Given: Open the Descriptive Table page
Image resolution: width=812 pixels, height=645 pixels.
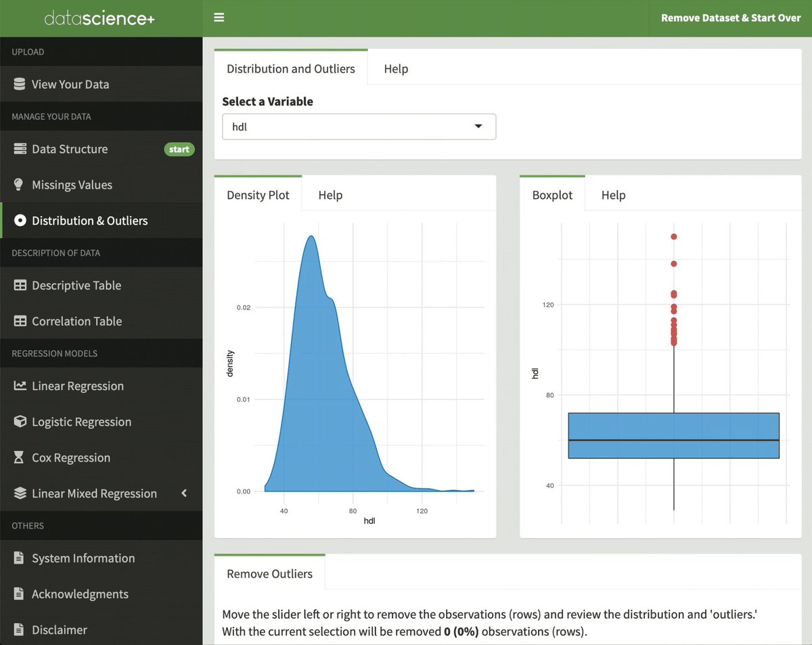Looking at the screenshot, I should [101, 286].
